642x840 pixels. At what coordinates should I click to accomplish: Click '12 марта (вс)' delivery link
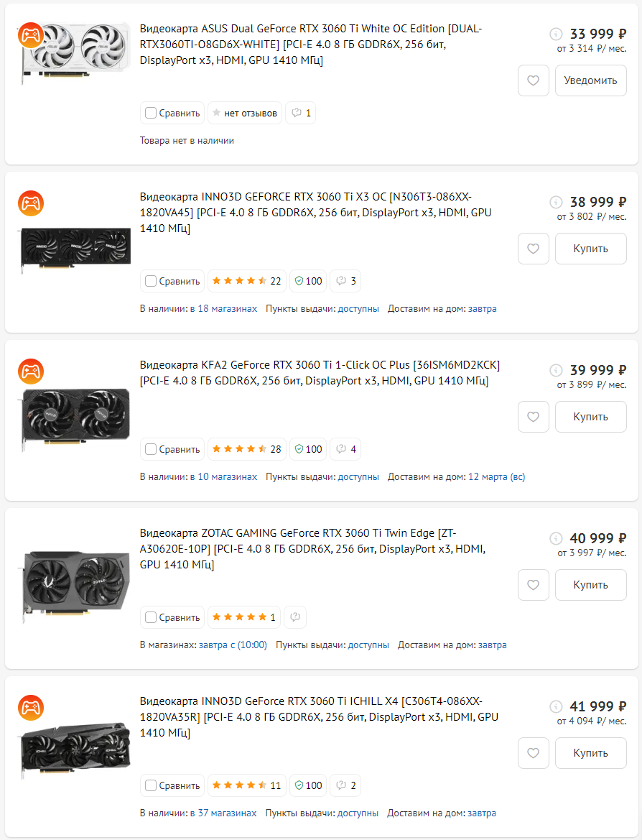click(x=496, y=477)
